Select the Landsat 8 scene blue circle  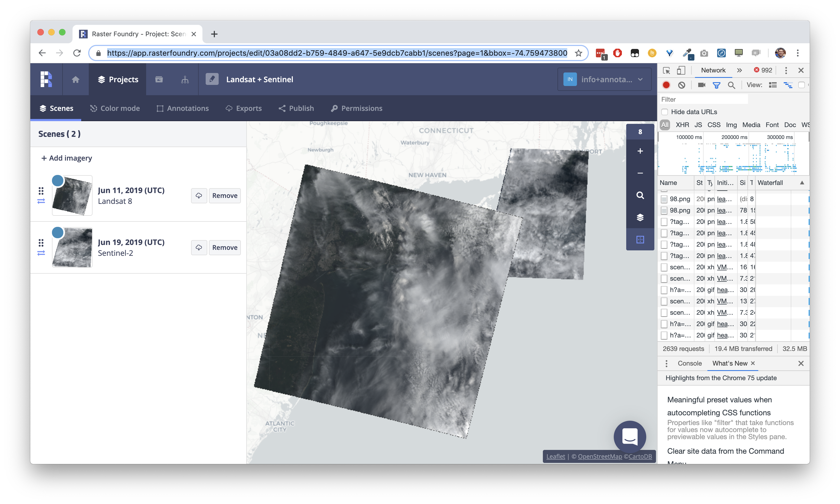point(58,181)
